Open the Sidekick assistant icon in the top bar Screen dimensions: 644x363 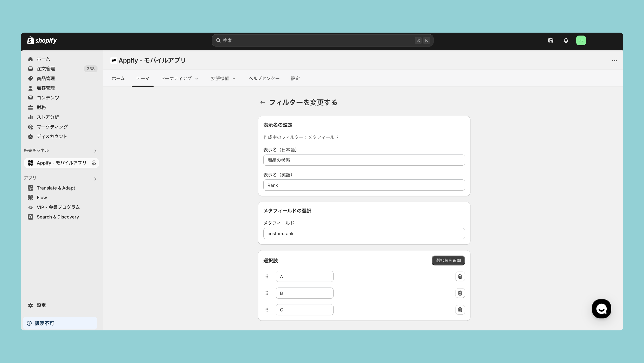click(x=550, y=40)
